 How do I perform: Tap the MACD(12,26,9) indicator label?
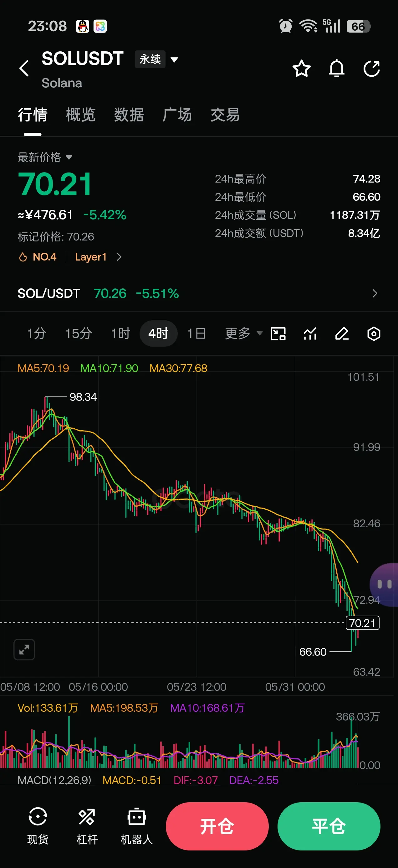54,780
